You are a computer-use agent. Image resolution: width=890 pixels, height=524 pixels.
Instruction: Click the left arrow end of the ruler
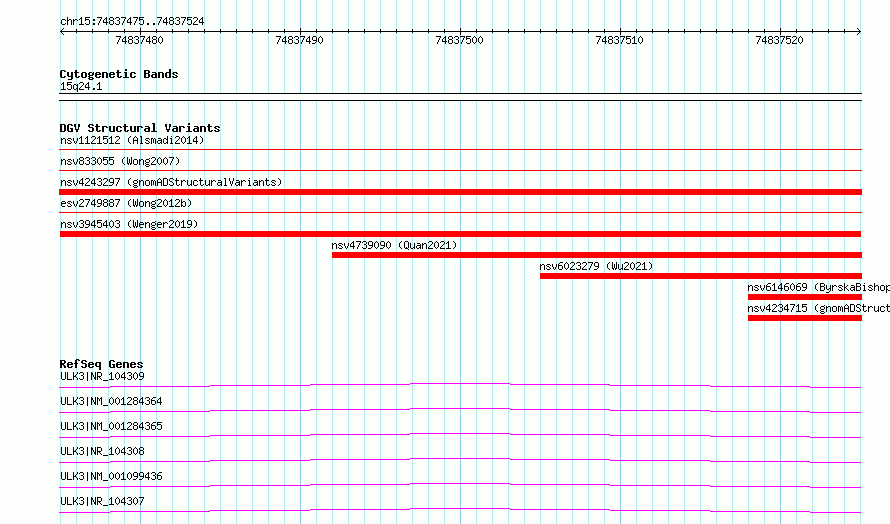click(62, 32)
